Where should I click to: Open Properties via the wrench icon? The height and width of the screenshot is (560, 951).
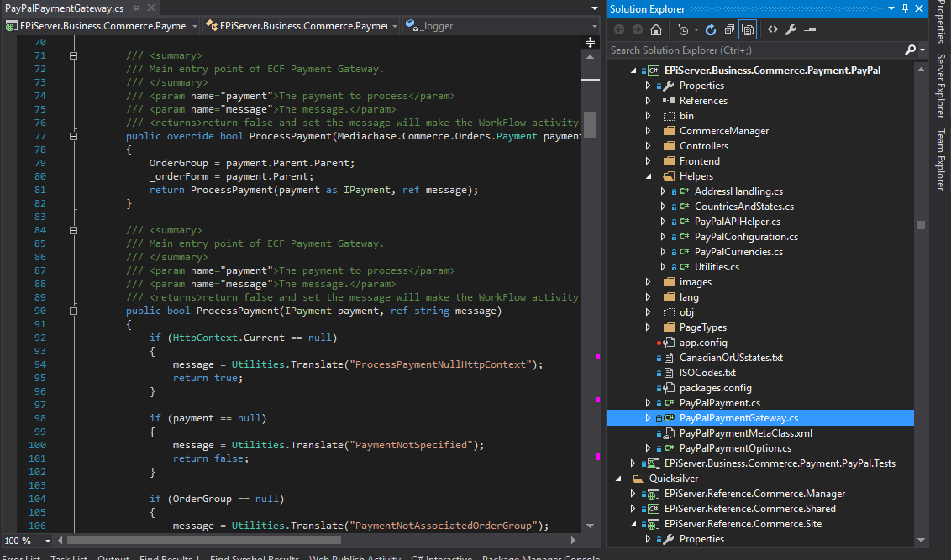coord(791,29)
